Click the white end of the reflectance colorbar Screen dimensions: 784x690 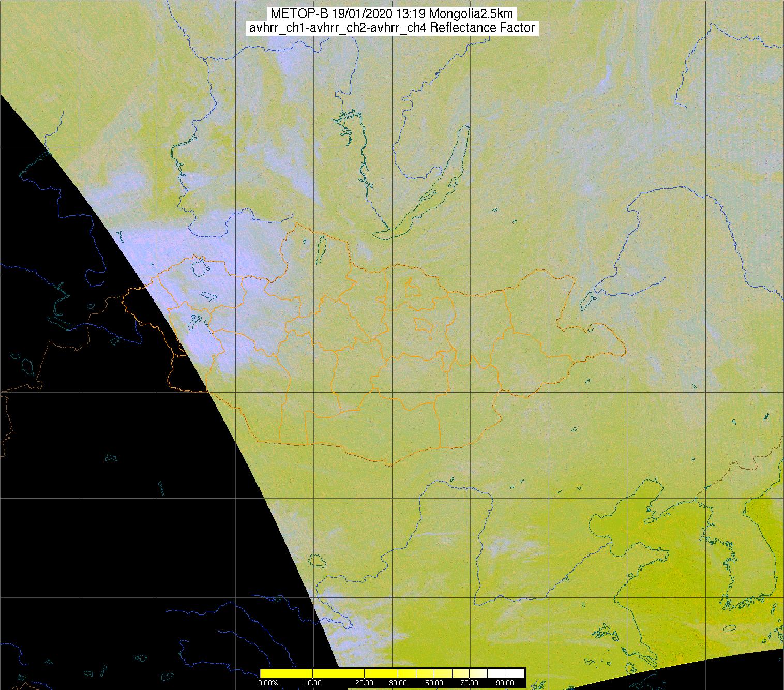click(x=517, y=673)
